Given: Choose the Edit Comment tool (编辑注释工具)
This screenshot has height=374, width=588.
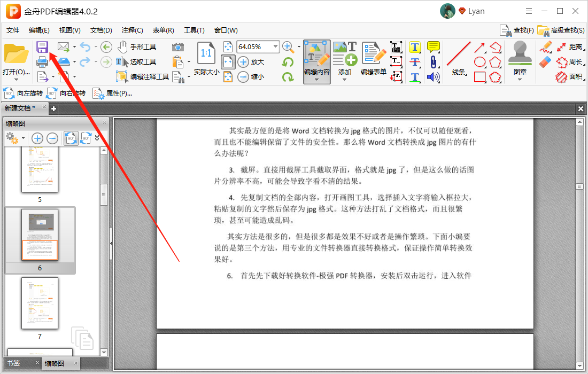Looking at the screenshot, I should pyautogui.click(x=143, y=76).
